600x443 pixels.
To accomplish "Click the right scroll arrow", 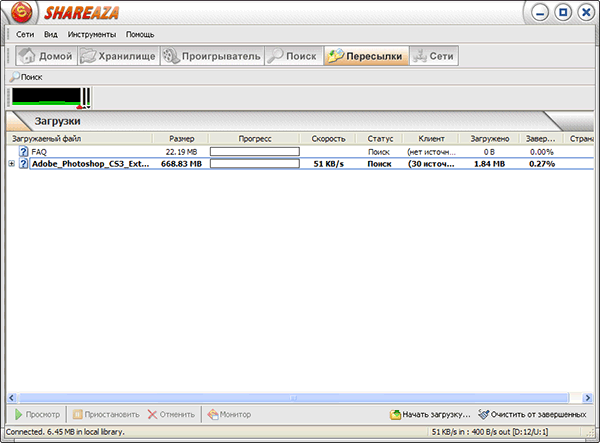I will (x=588, y=398).
